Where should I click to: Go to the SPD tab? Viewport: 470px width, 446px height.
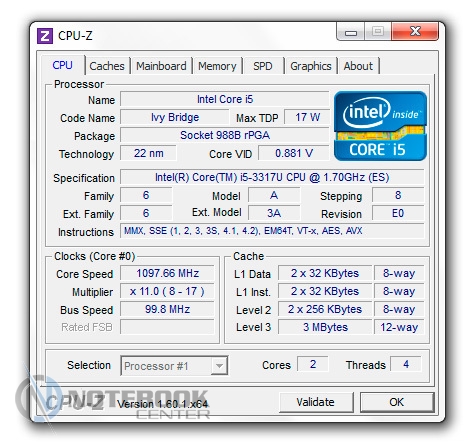coord(263,66)
